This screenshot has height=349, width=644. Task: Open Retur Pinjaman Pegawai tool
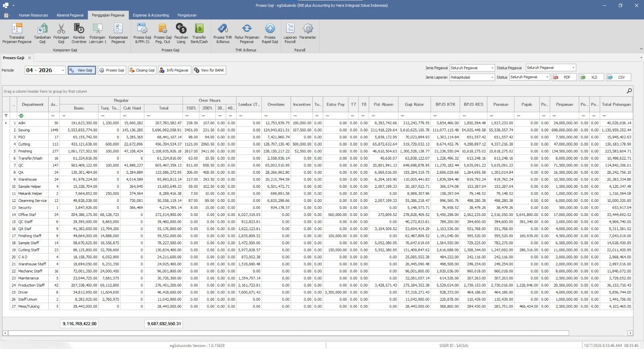click(247, 33)
